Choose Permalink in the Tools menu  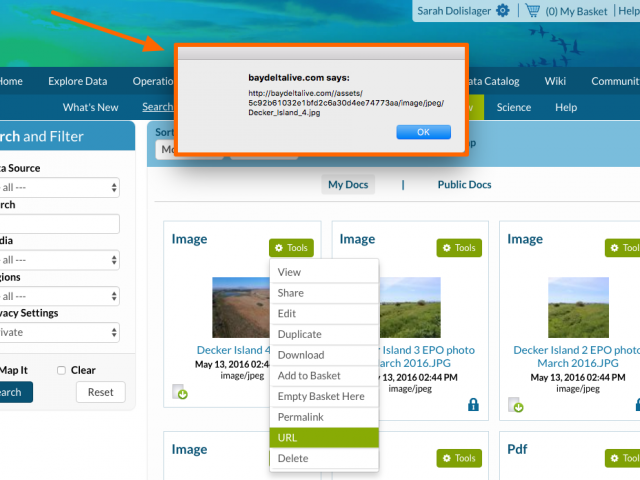[x=324, y=417]
